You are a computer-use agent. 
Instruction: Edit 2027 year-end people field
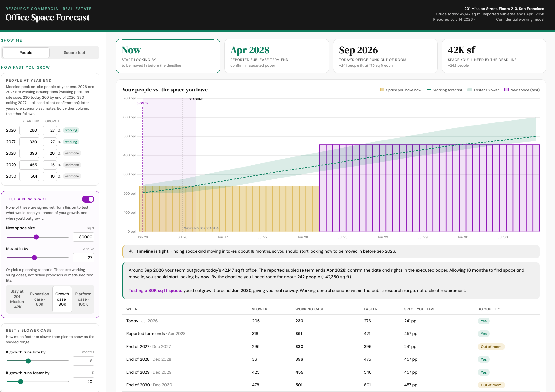[29, 142]
